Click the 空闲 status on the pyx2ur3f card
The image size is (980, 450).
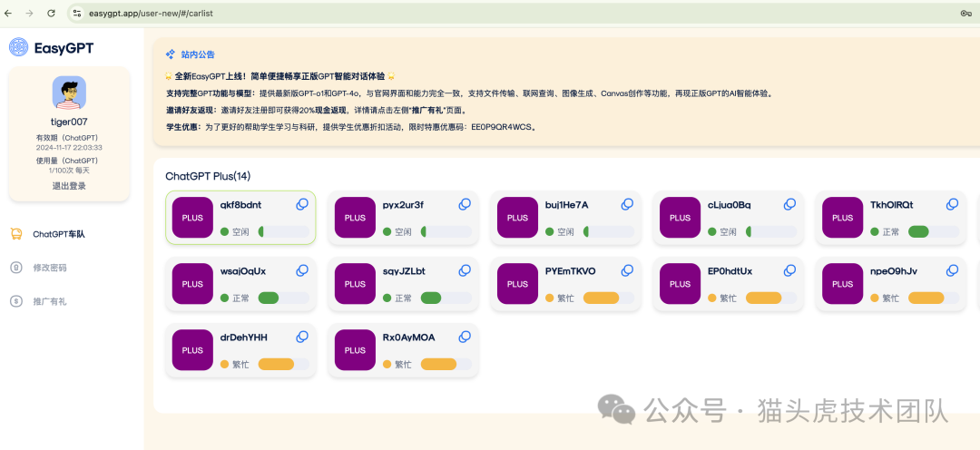[x=397, y=232]
